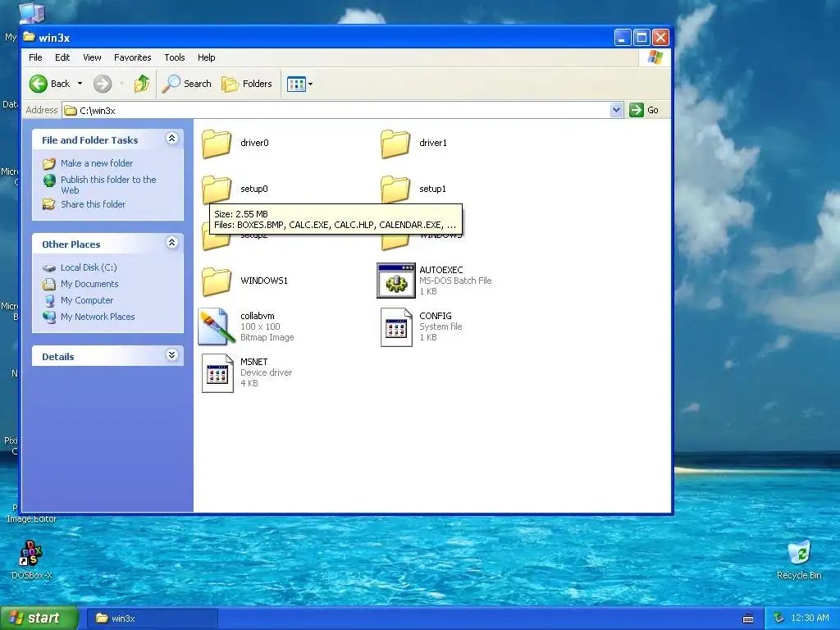Viewport: 840px width, 630px height.
Task: Go to My Network Places
Action: pos(98,317)
